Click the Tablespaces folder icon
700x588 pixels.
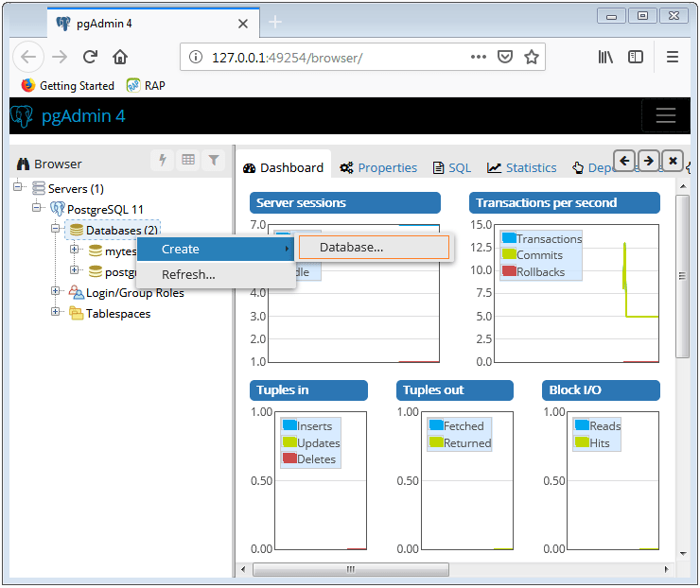(x=77, y=313)
